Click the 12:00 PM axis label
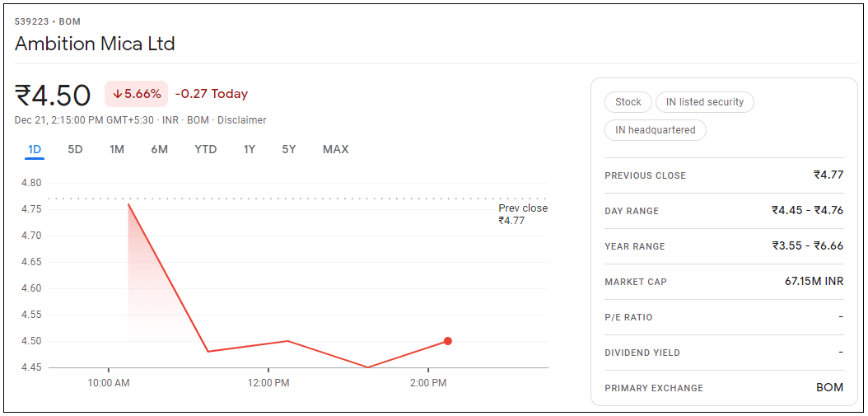Screen dimensions: 868x416 [268, 383]
